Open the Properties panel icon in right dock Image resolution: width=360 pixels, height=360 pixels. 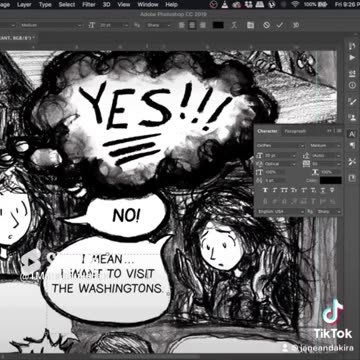[352, 74]
